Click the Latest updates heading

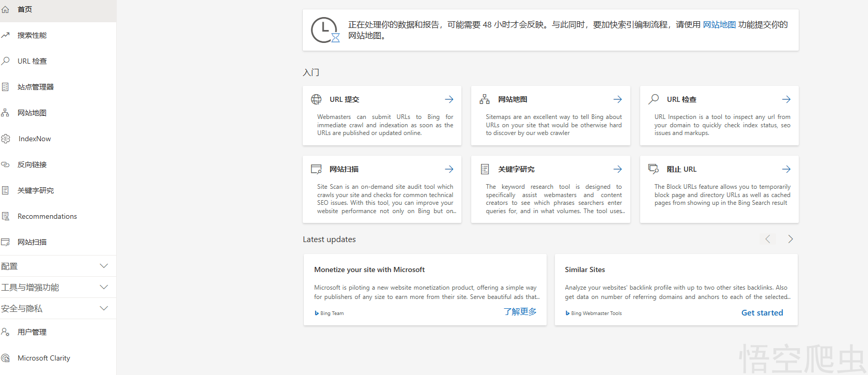coord(329,239)
